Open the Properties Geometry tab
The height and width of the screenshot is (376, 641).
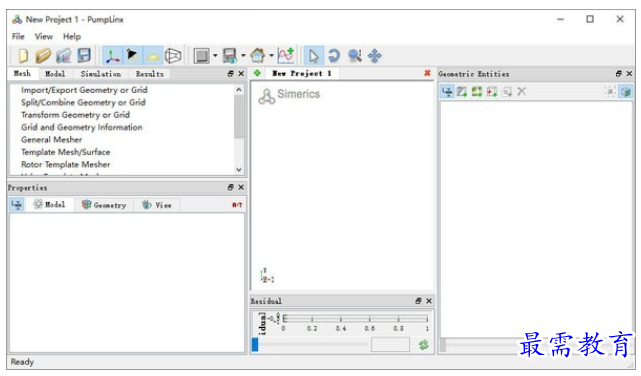(x=104, y=205)
